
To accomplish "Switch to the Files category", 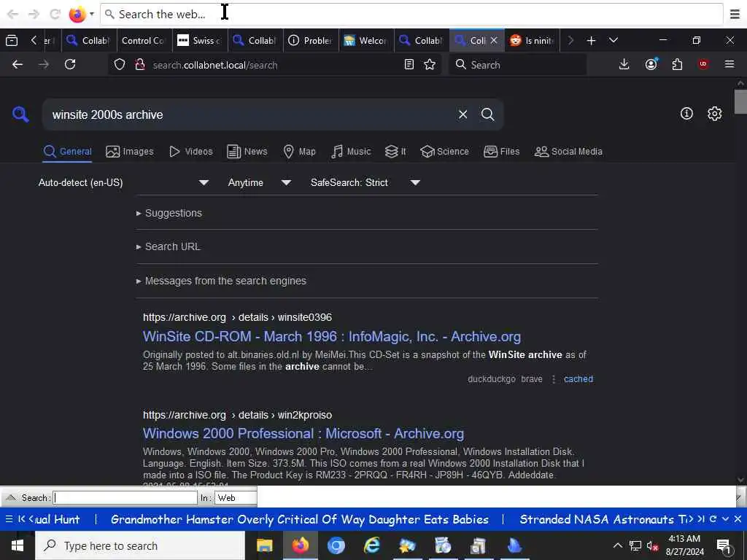I will (502, 152).
